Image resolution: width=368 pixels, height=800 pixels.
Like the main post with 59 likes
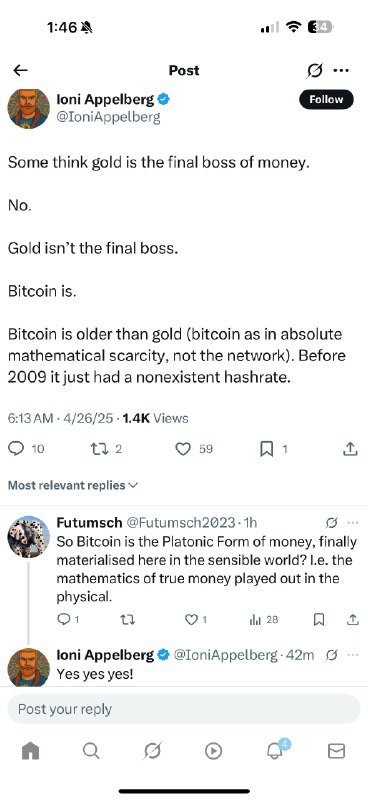183,449
